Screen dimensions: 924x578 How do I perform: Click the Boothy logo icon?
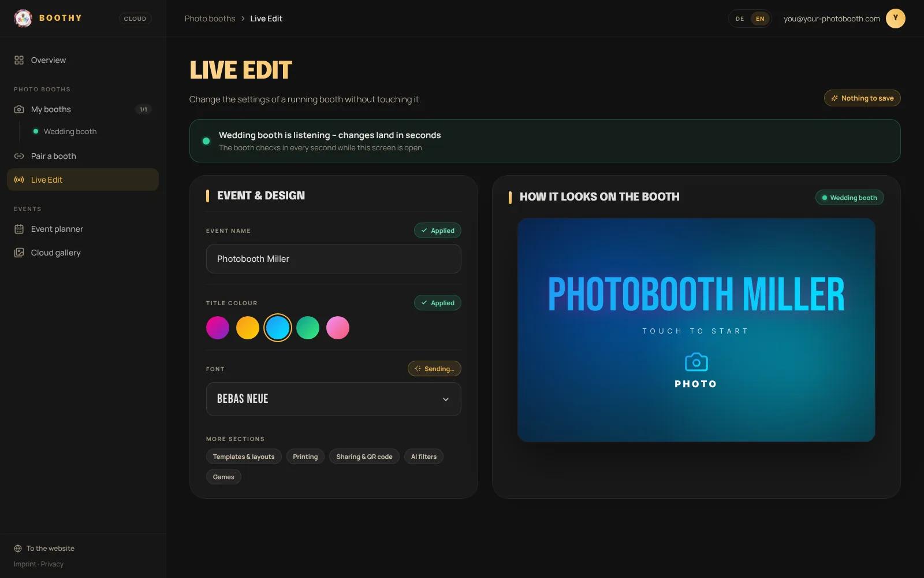pos(23,18)
